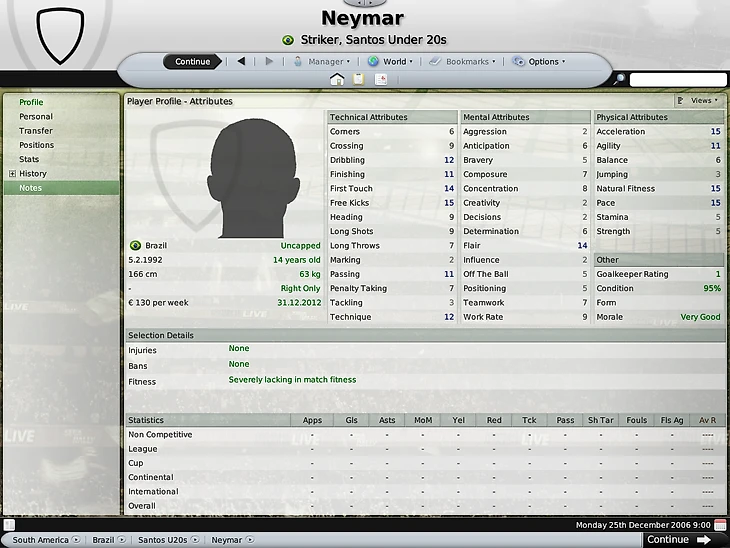Click the bottom-right Continue arrow button

pyautogui.click(x=680, y=540)
